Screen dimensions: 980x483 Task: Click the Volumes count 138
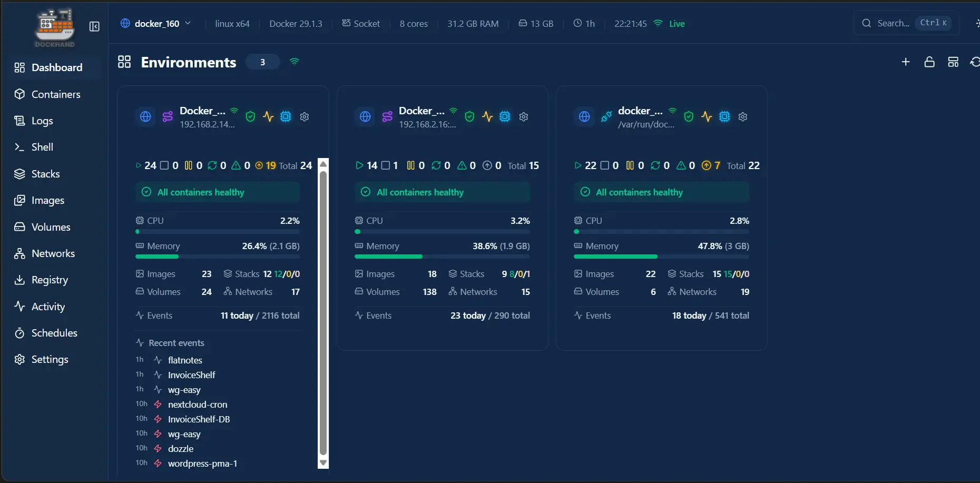coord(429,292)
